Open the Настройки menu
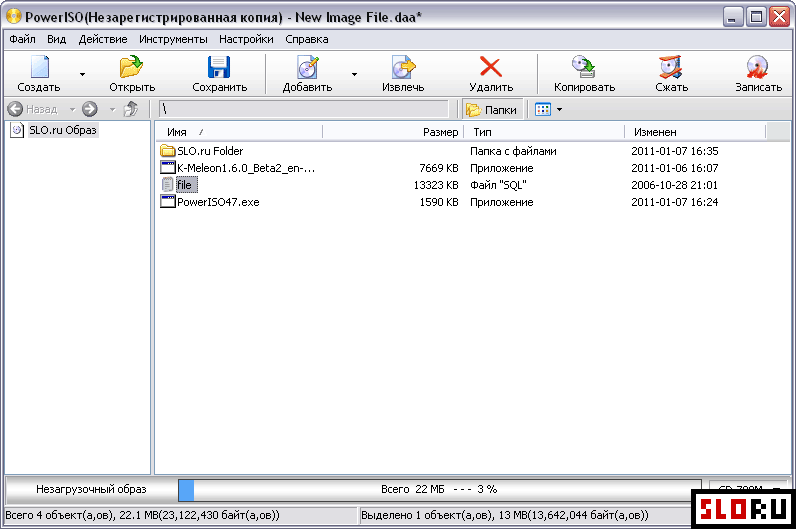The image size is (796, 529). click(246, 39)
